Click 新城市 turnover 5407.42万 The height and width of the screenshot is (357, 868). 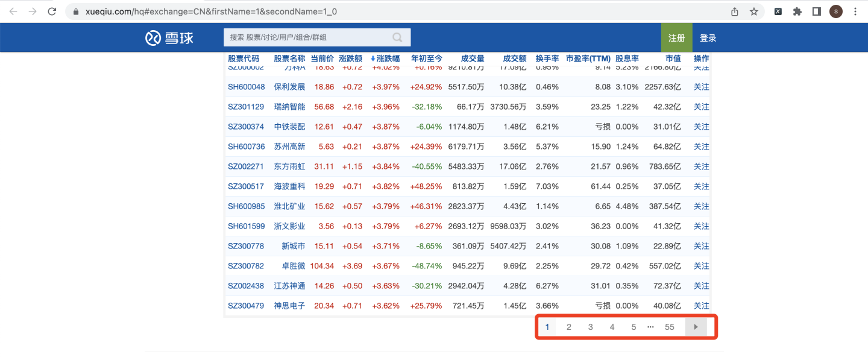[x=509, y=246]
